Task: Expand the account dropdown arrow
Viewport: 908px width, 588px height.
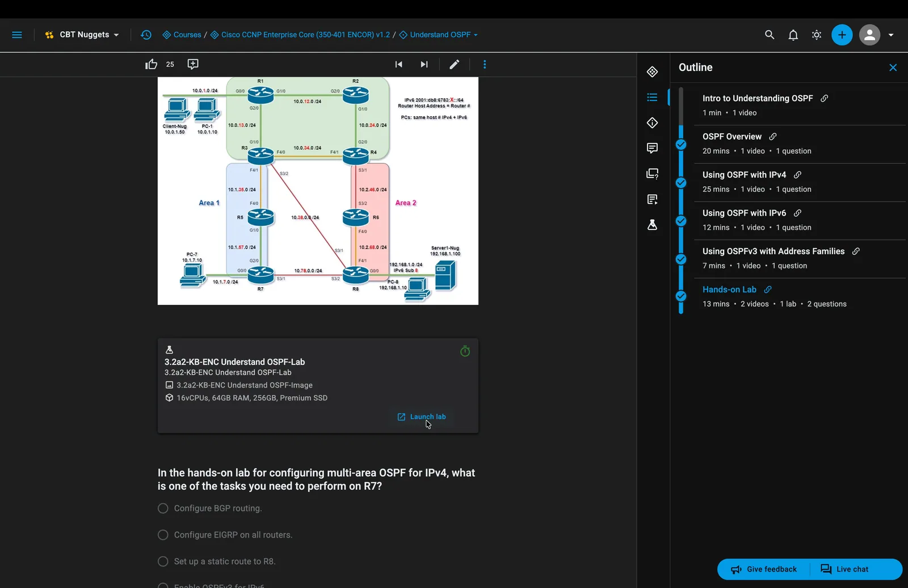Action: [891, 35]
